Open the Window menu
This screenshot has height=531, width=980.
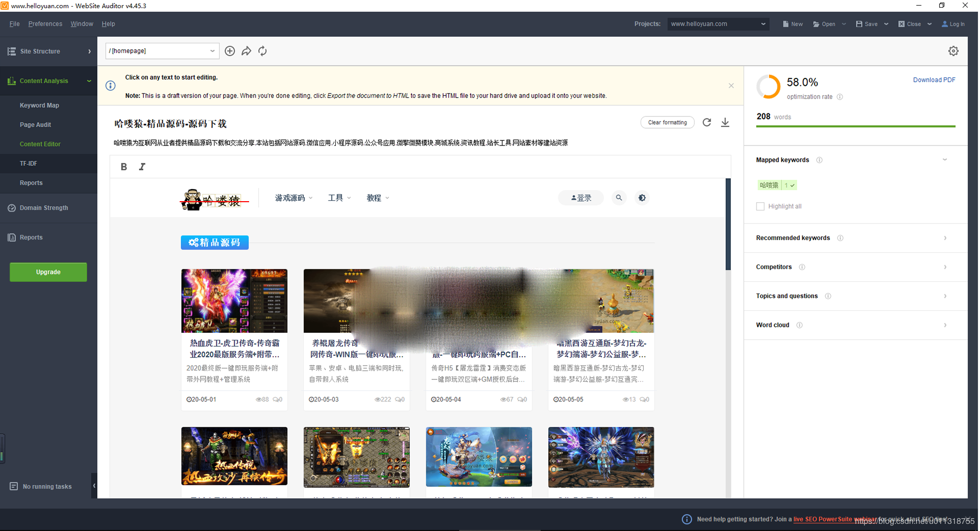click(82, 24)
